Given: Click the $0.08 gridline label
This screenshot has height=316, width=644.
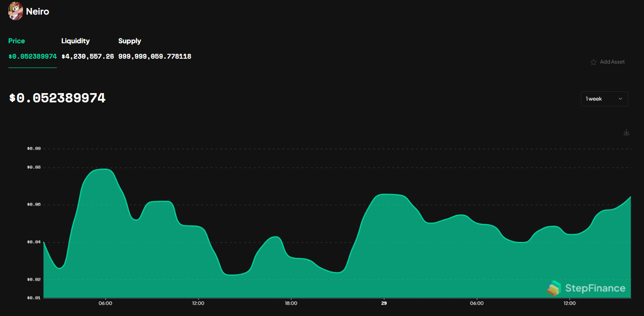Looking at the screenshot, I should (35, 167).
